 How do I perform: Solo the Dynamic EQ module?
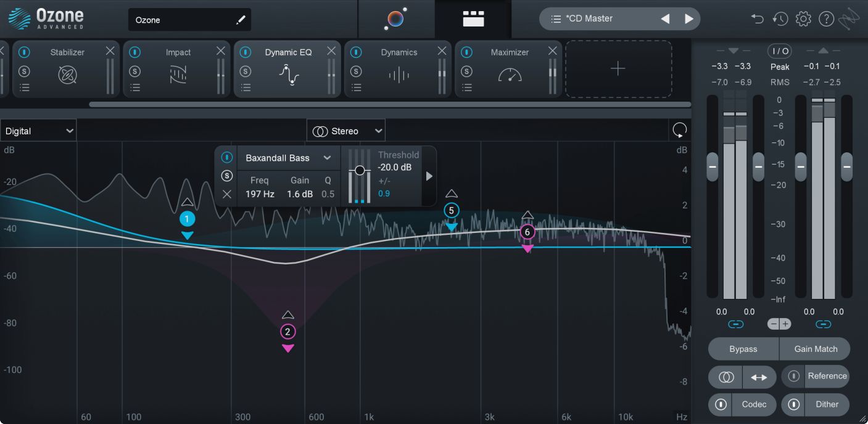pos(246,71)
